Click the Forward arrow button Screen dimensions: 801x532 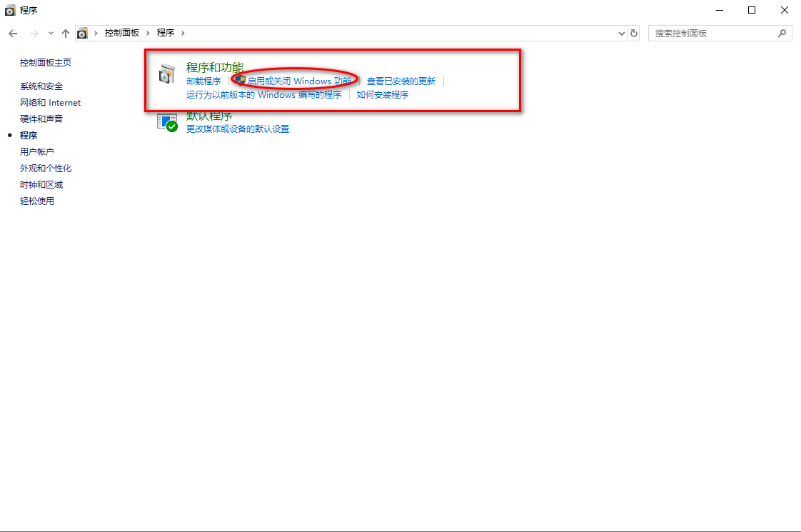coord(34,34)
